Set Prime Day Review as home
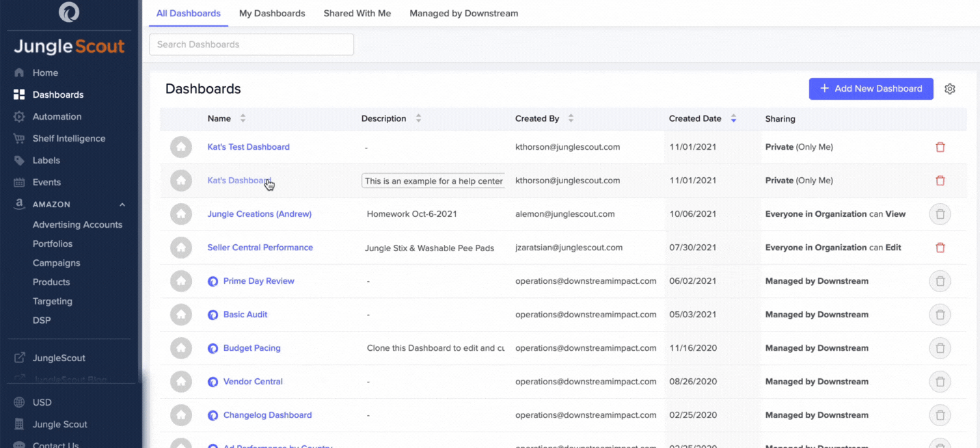 point(181,281)
